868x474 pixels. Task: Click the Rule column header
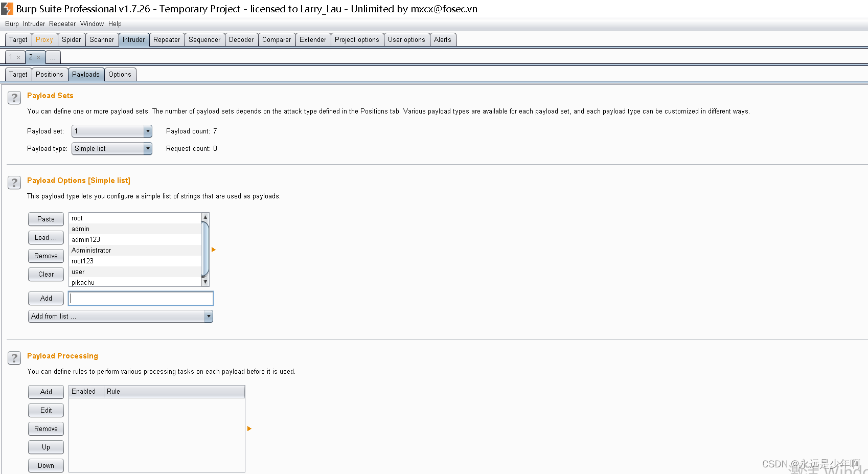point(174,392)
